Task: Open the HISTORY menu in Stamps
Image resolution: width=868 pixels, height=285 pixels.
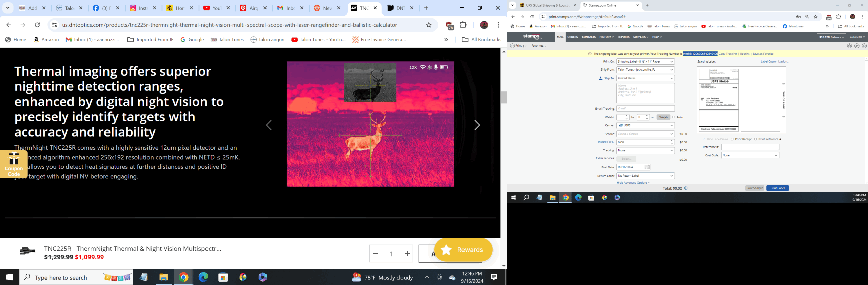Action: (x=607, y=37)
